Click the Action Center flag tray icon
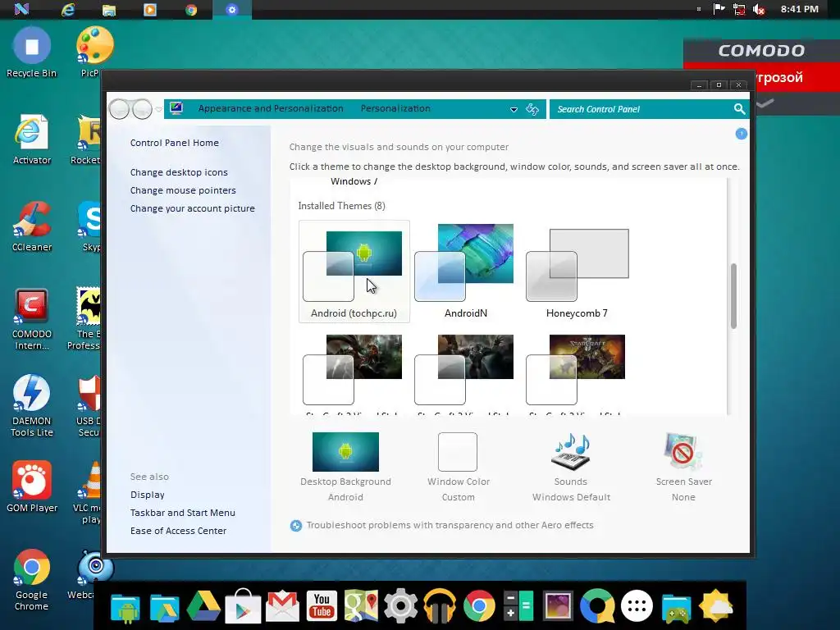This screenshot has height=630, width=840. (719, 9)
